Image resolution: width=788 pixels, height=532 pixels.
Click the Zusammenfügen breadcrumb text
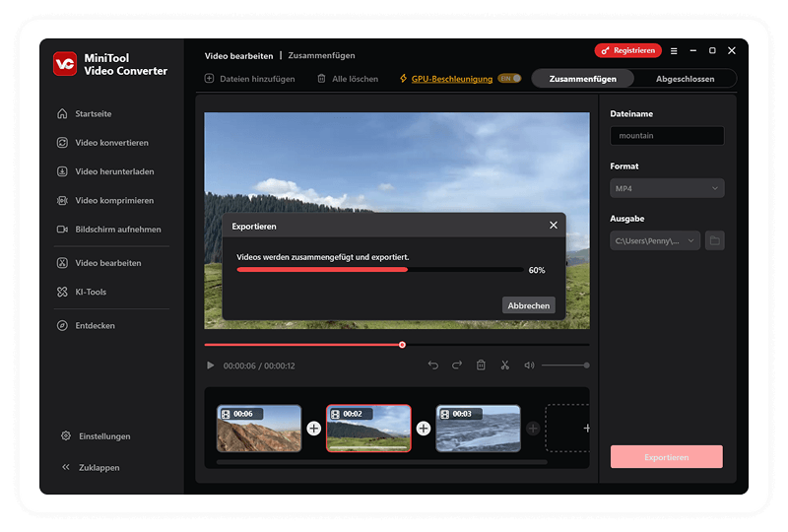321,55
